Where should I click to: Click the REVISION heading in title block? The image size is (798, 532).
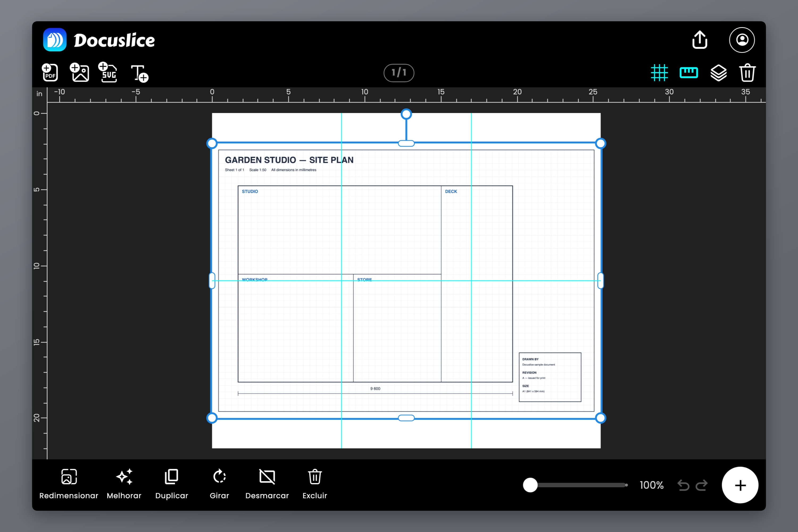pos(529,373)
